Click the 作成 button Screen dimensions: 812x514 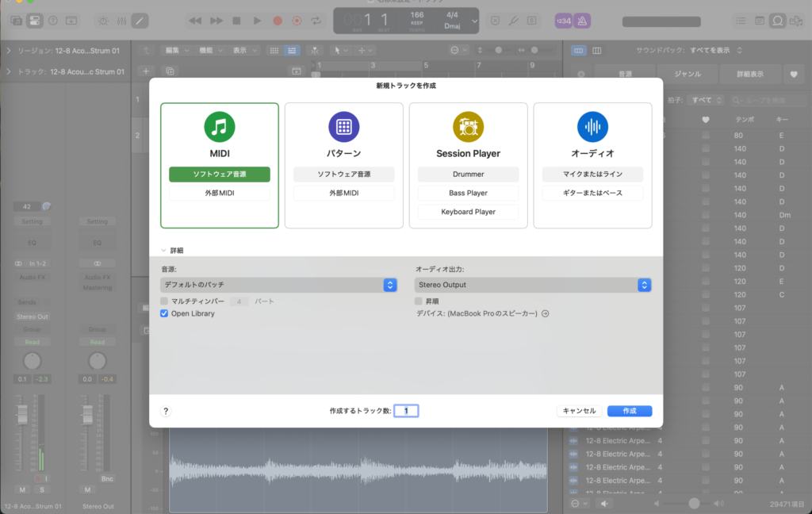click(x=629, y=411)
